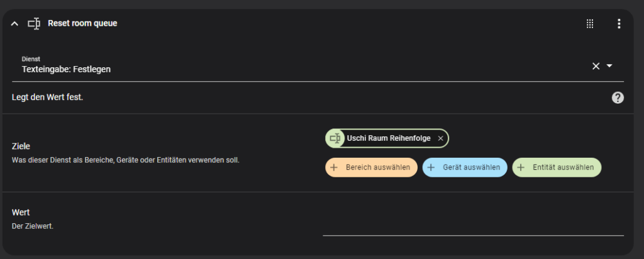Click the Entität auswählen button
This screenshot has width=644, height=259.
click(557, 167)
